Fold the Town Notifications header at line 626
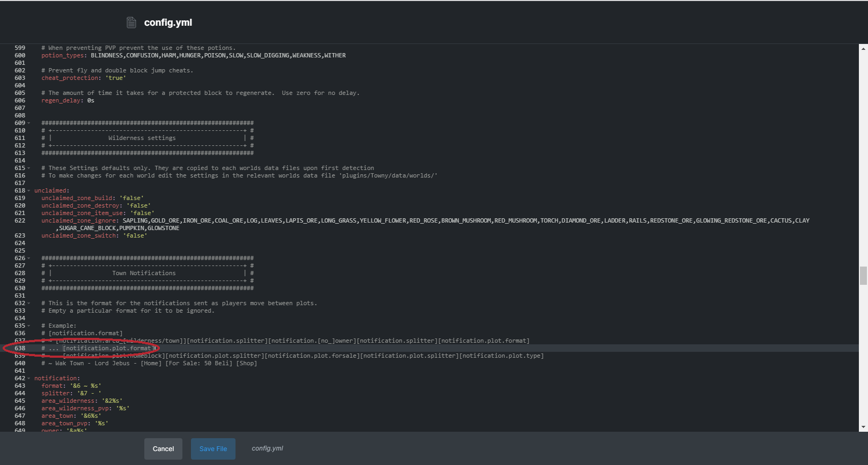868x465 pixels. tap(29, 259)
